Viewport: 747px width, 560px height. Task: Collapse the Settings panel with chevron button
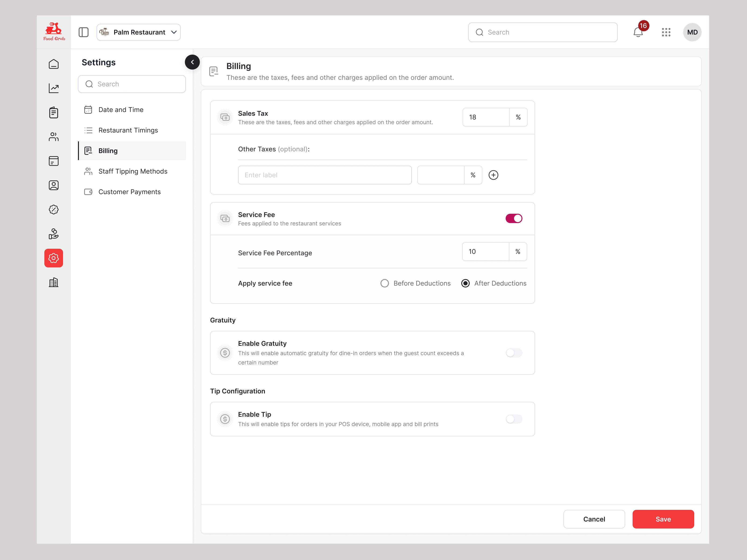click(x=192, y=62)
